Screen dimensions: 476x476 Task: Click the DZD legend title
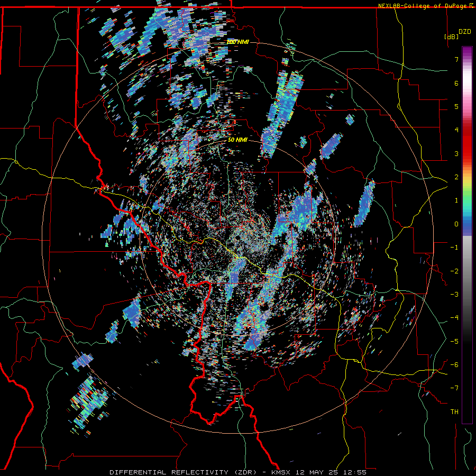[x=465, y=32]
